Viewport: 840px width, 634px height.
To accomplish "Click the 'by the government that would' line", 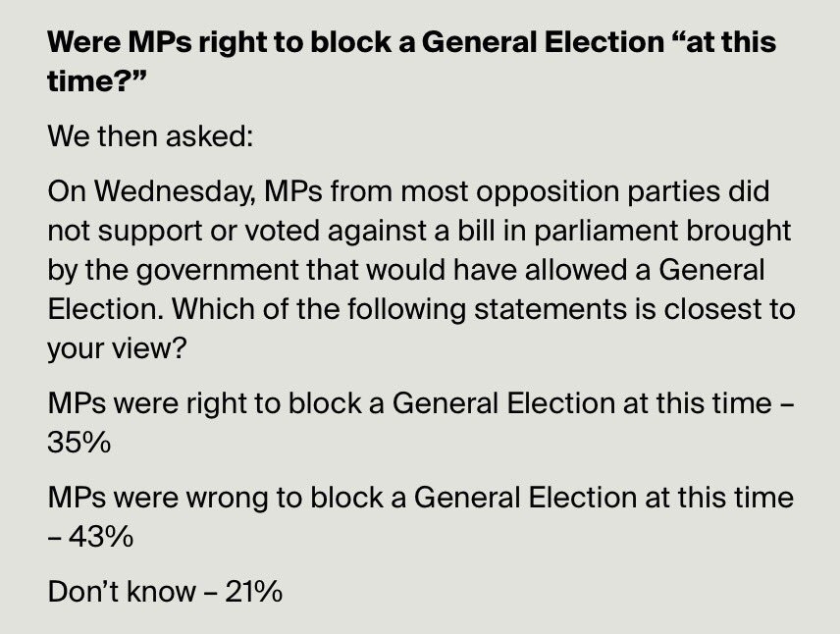I will pyautogui.click(x=405, y=270).
